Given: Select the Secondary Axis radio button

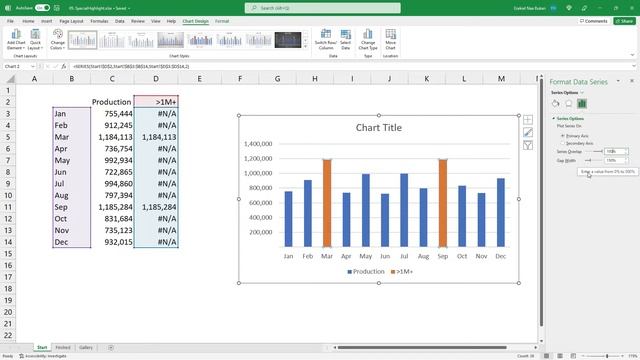Looking at the screenshot, I should tap(562, 143).
